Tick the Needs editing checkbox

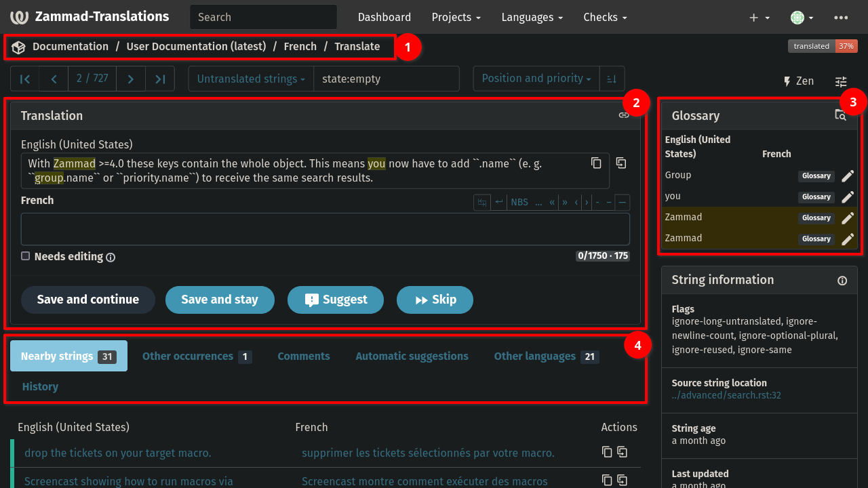25,256
